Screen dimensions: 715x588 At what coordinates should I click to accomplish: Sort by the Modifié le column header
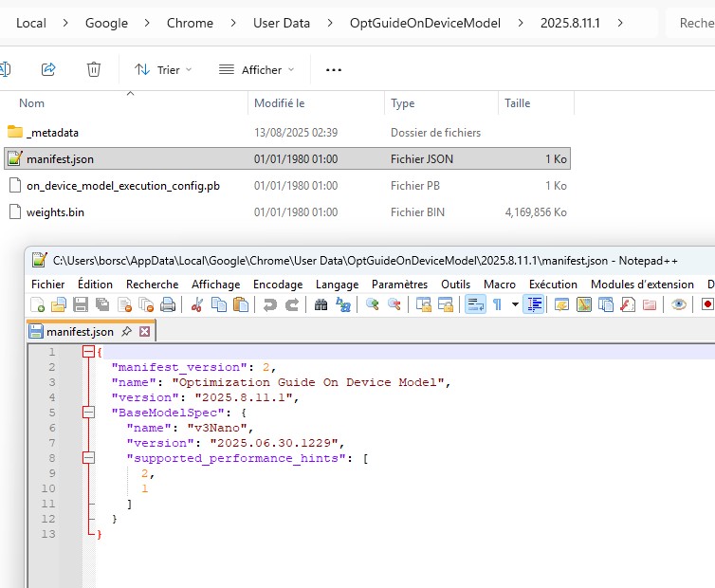317,103
